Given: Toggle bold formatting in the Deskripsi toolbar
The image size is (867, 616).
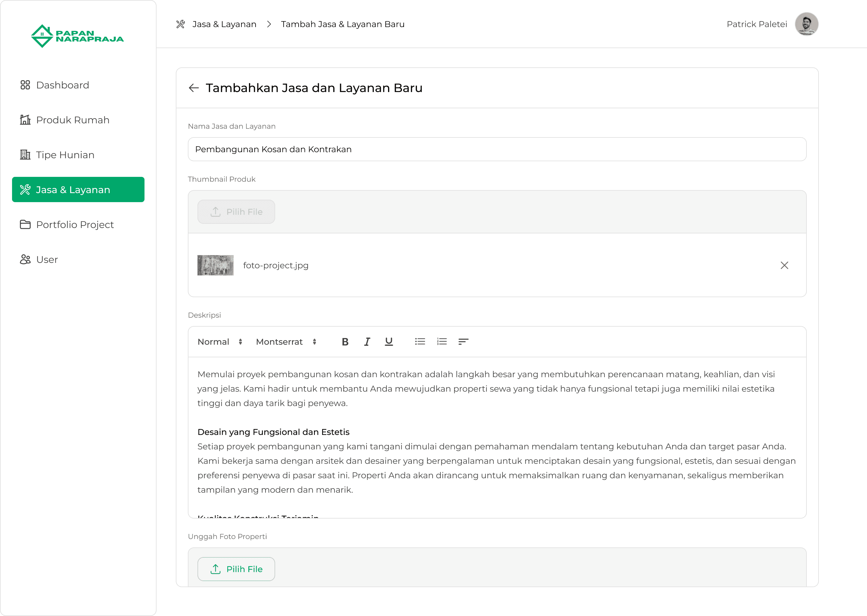Looking at the screenshot, I should 345,342.
